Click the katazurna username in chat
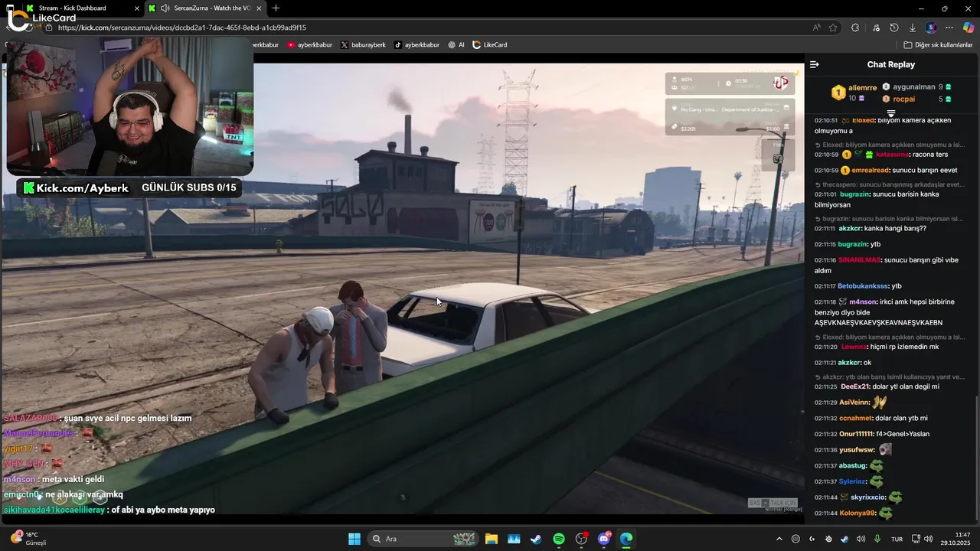980x551 pixels. click(892, 155)
